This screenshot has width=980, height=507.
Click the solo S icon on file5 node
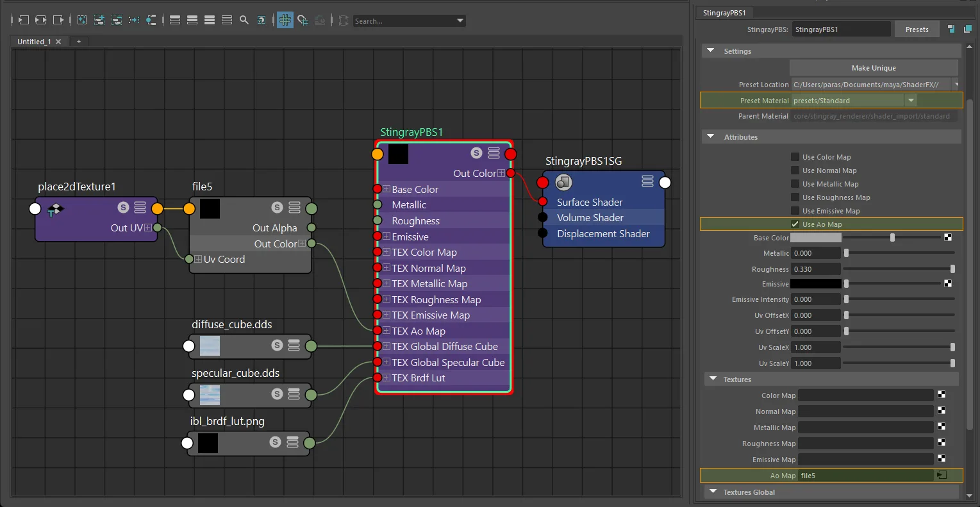pos(277,207)
